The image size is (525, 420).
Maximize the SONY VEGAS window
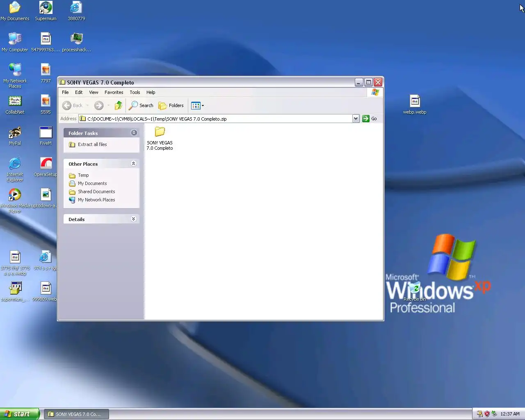tap(368, 82)
